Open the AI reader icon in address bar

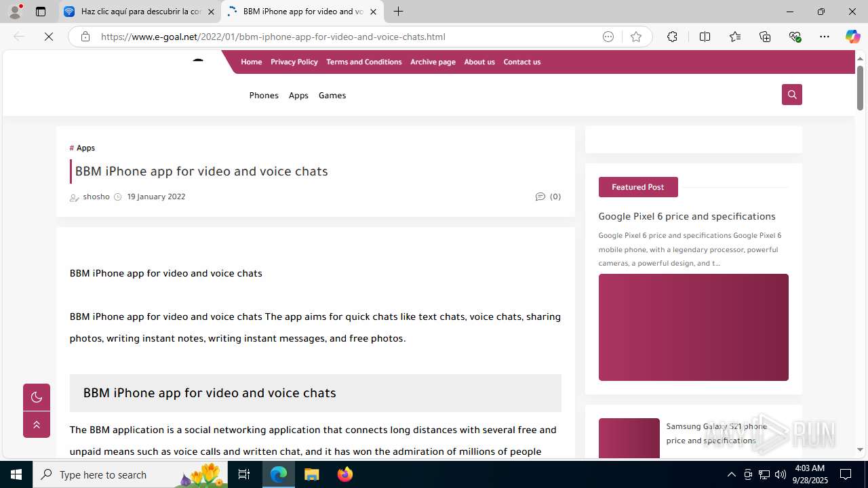pyautogui.click(x=608, y=37)
